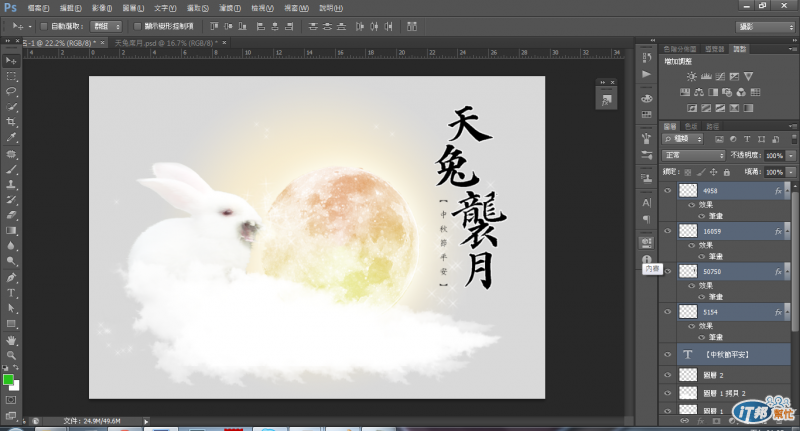The height and width of the screenshot is (431, 800).
Task: Click the fx badge on layer 16059
Action: coord(778,231)
